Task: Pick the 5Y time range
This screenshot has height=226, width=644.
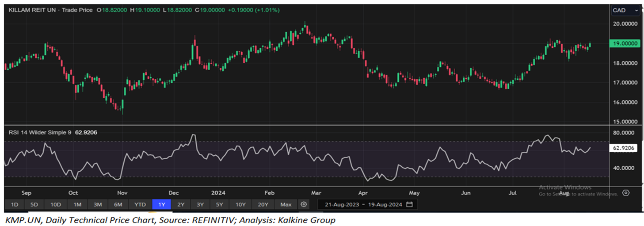Action: point(220,204)
